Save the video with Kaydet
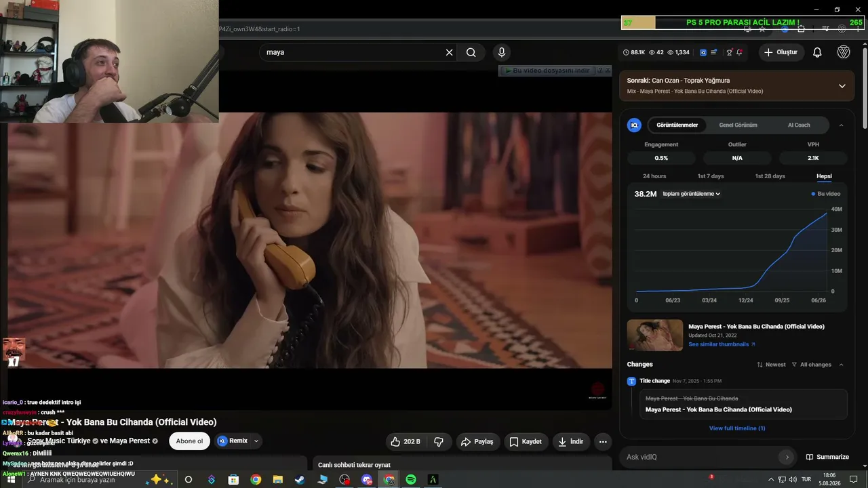Image resolution: width=868 pixels, height=488 pixels. (x=526, y=441)
